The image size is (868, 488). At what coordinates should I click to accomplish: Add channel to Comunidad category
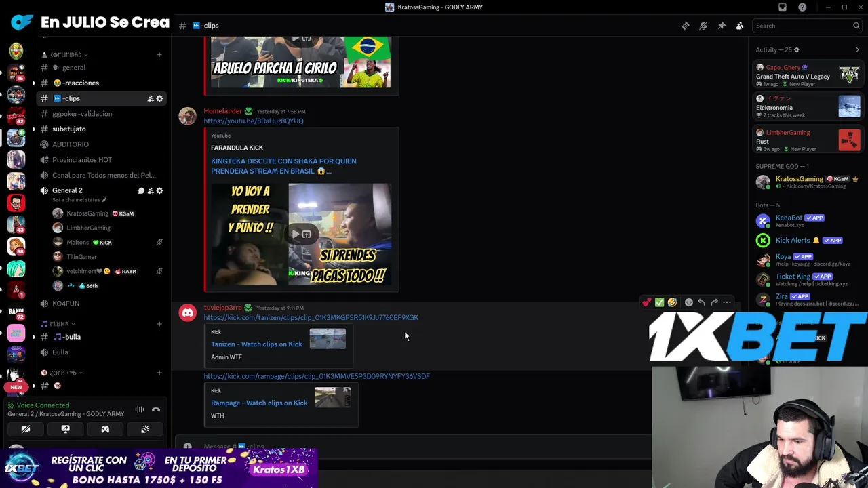point(159,54)
